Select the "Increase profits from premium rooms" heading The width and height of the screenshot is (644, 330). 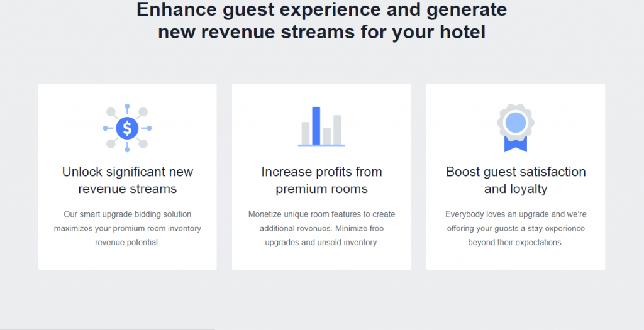click(321, 180)
